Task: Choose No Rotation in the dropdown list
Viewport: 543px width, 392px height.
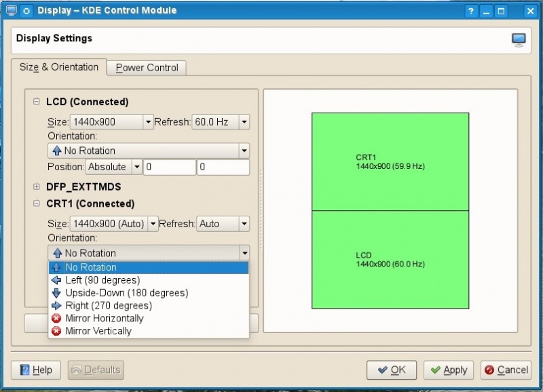Action: coord(90,267)
